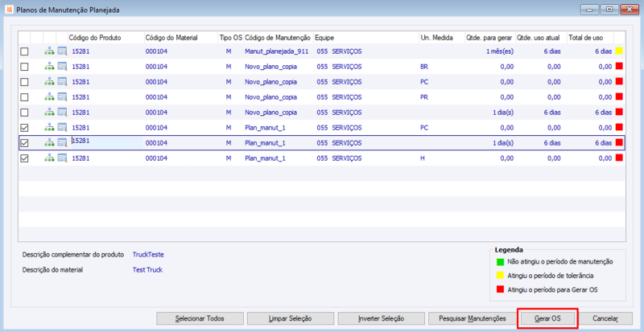Viewport: 644px width, 332px height.
Task: Click the Pesquisar Manutenções button
Action: (473, 318)
